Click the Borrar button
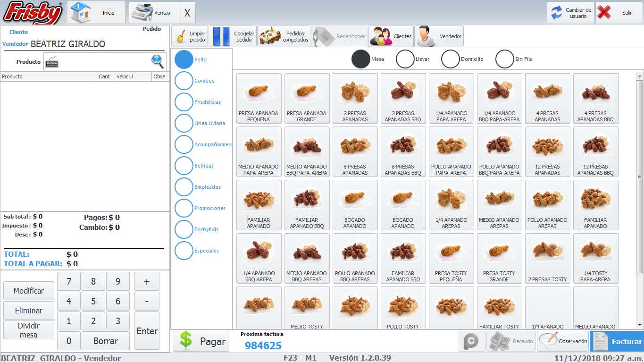Image resolution: width=644 pixels, height=362 pixels. 106,341
